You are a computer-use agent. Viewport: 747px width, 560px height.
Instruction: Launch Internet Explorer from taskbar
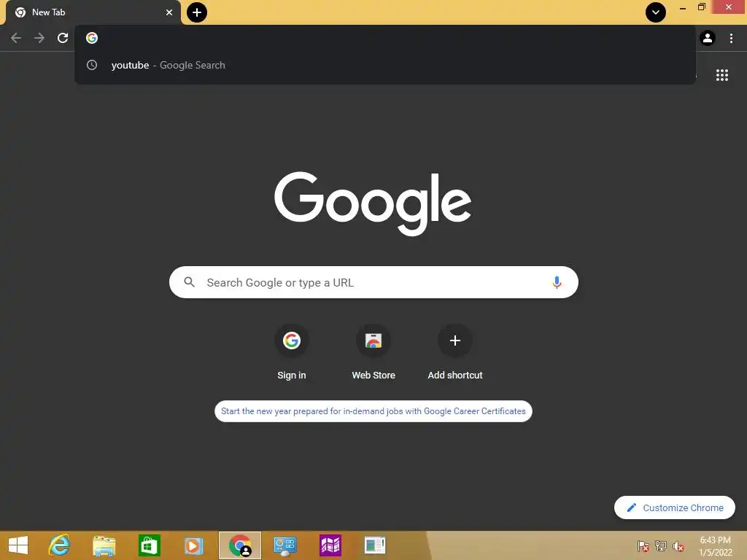tap(60, 545)
